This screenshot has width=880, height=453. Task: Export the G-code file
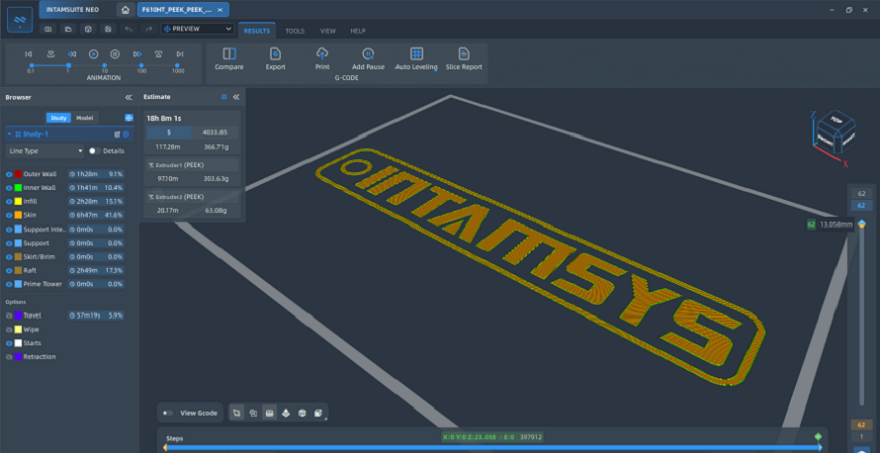point(276,59)
